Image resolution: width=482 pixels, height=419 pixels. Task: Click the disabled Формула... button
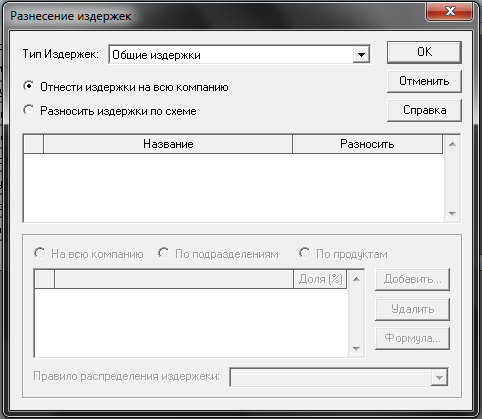tap(412, 338)
